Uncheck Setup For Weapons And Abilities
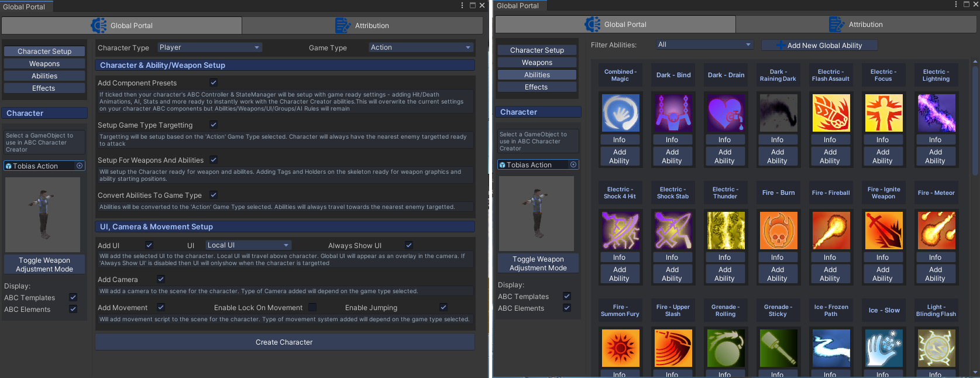This screenshot has width=980, height=378. tap(214, 160)
